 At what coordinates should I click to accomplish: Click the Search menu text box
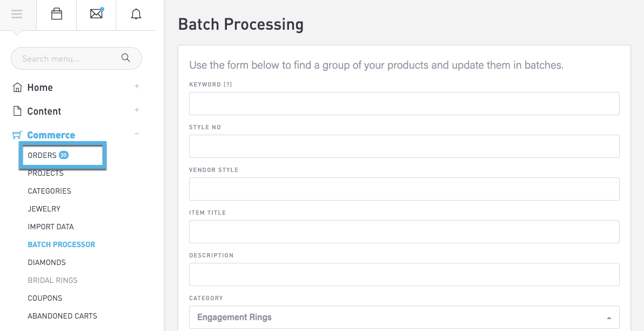click(x=68, y=58)
